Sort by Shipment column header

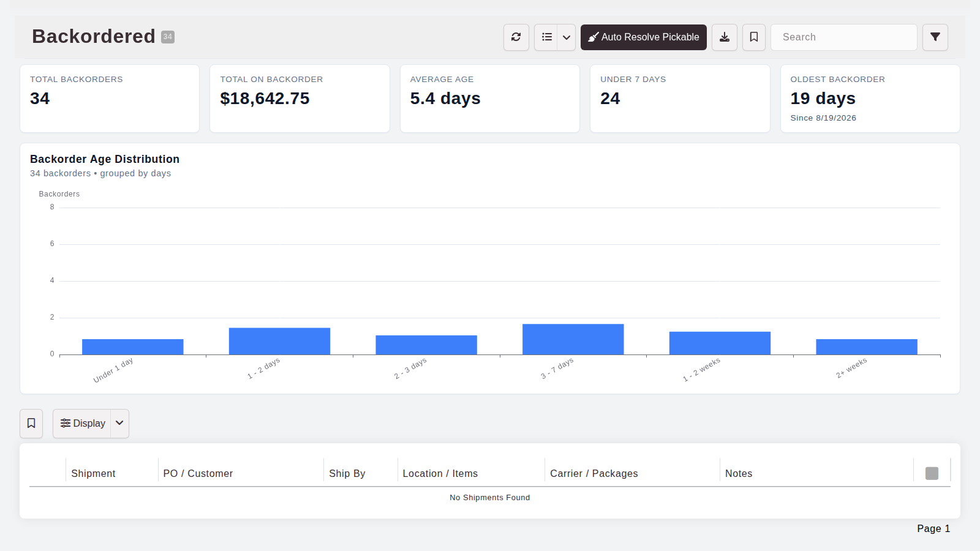click(93, 474)
